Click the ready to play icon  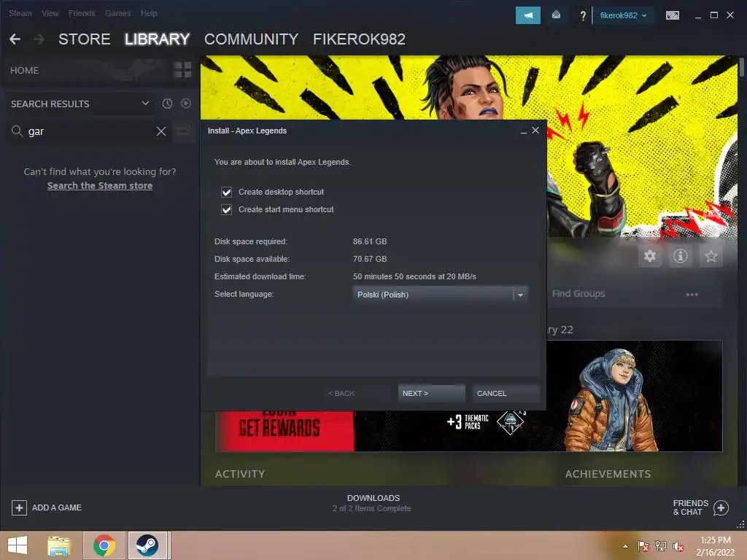point(186,104)
